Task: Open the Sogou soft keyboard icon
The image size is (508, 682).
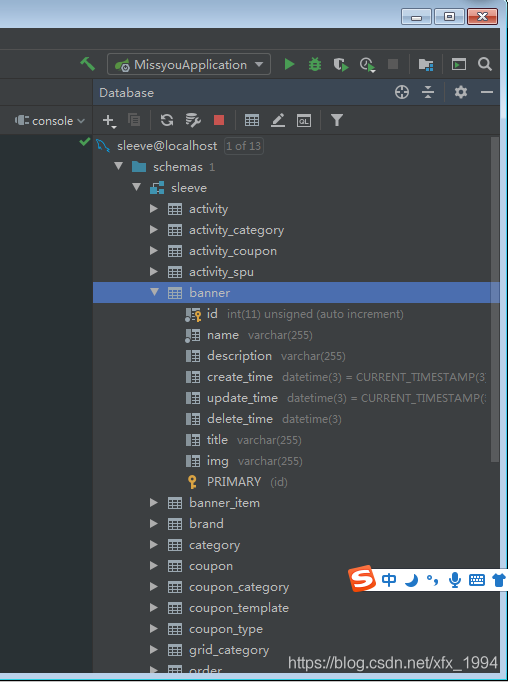Action: [x=477, y=580]
